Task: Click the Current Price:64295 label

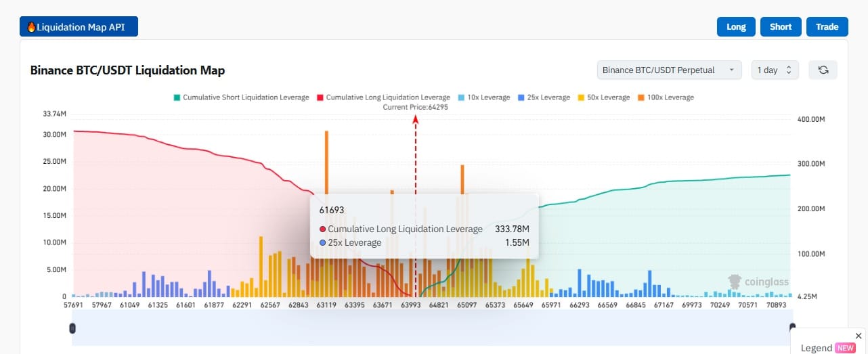Action: pos(415,107)
